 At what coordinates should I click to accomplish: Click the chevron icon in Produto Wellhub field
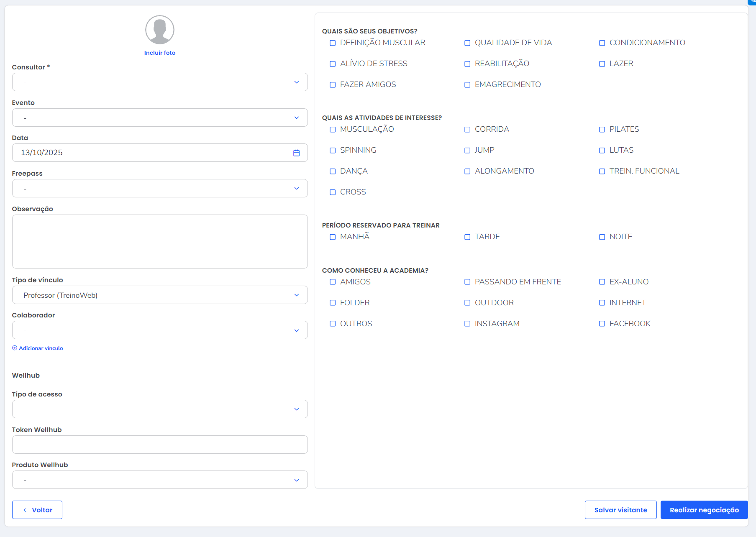pos(296,480)
